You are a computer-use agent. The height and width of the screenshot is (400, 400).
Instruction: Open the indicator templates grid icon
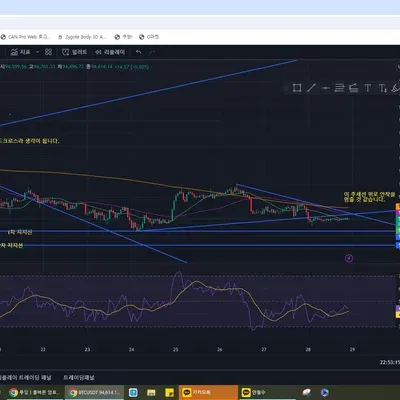tap(48, 52)
